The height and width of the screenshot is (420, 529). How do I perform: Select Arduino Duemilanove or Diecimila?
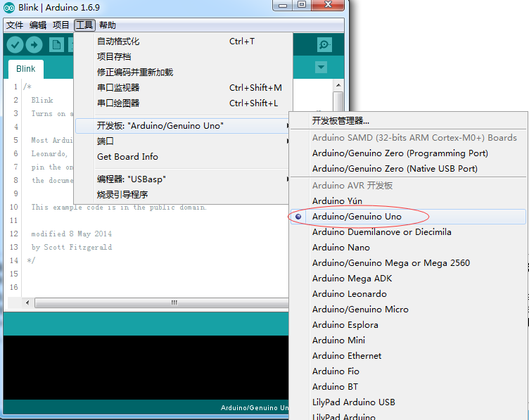pos(408,232)
